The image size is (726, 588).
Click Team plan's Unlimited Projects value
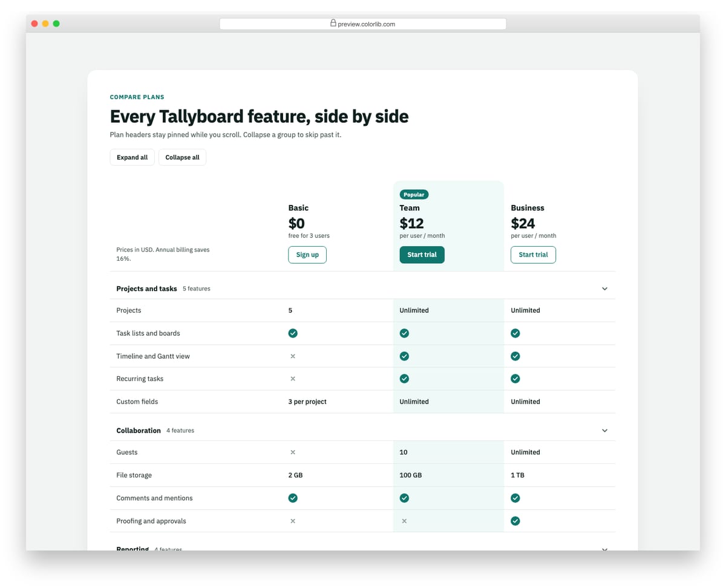(x=414, y=310)
